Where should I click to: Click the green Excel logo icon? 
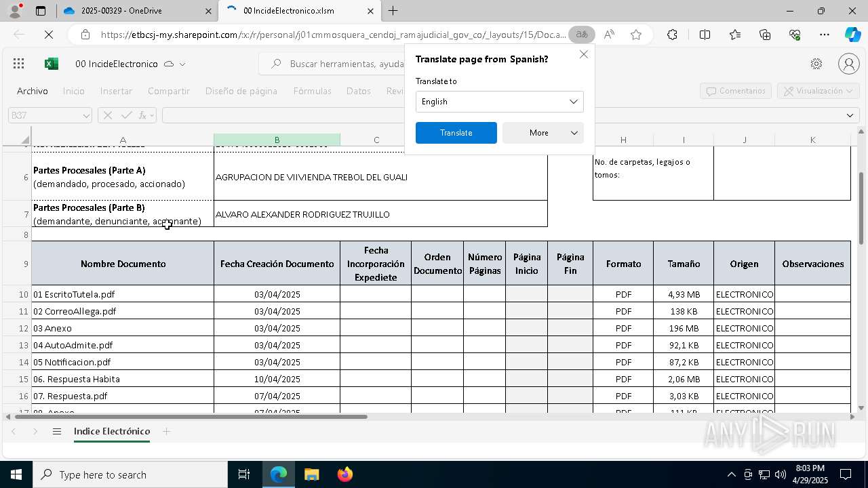tap(52, 64)
